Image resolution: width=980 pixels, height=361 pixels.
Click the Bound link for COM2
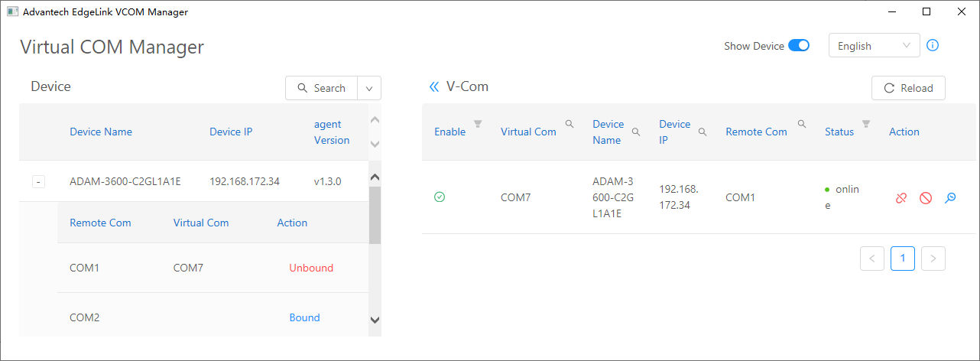pyautogui.click(x=304, y=317)
